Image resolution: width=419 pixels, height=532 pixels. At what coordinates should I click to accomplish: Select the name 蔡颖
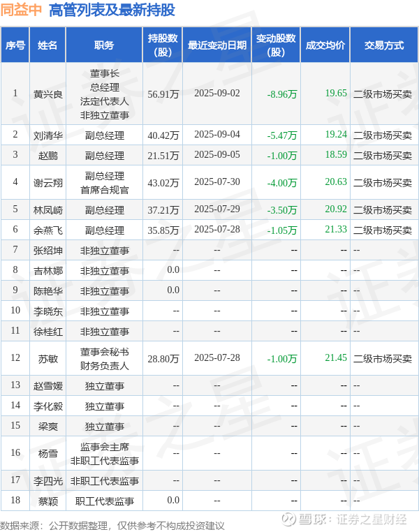click(48, 501)
